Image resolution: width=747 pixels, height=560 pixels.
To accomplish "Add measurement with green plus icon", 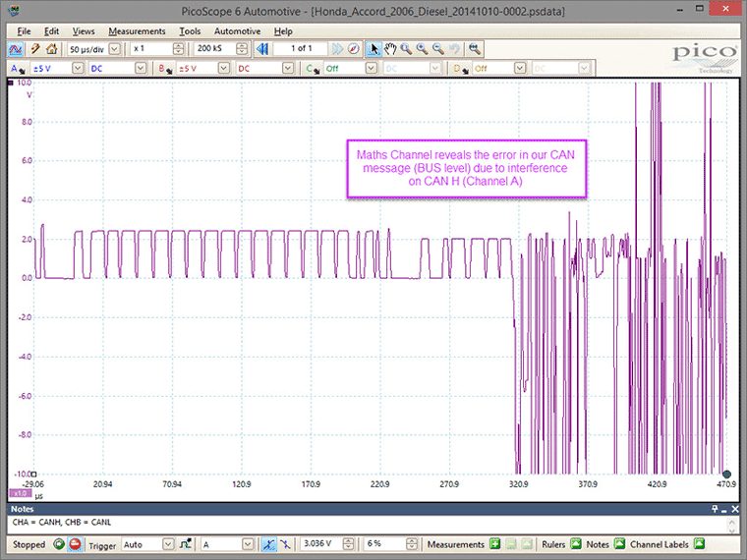I will pos(495,544).
